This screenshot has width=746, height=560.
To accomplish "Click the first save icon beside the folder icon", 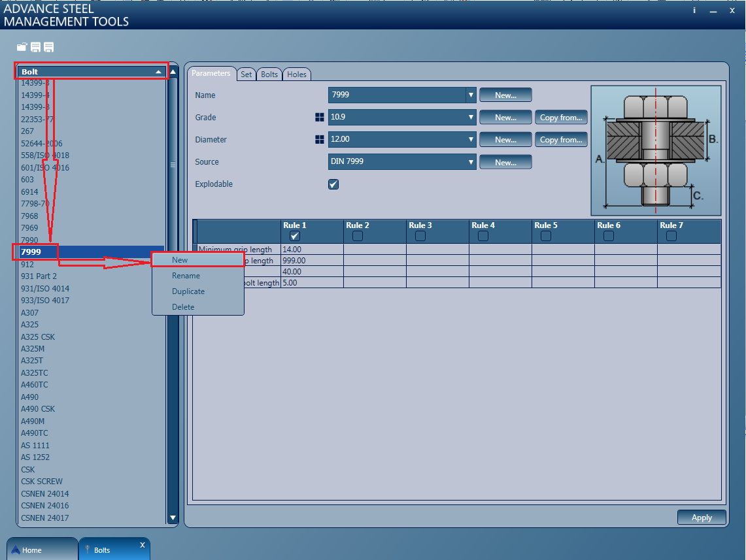I will pyautogui.click(x=36, y=46).
